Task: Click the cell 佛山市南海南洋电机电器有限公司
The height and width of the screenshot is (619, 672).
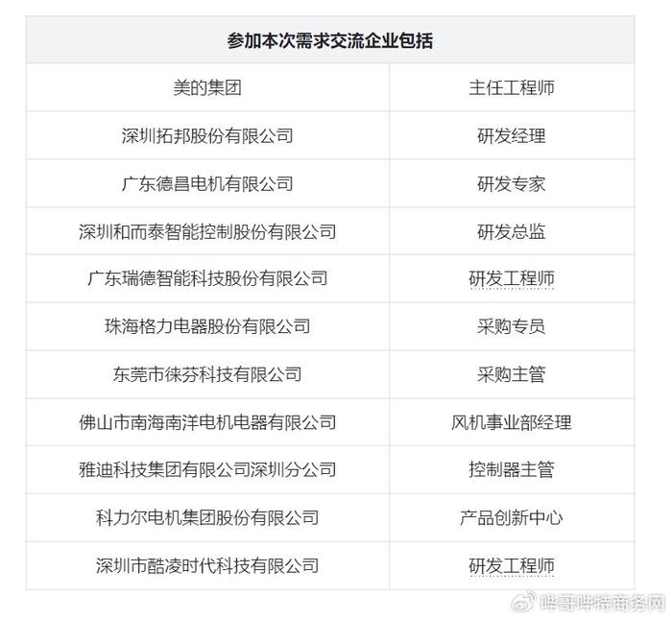Action: [207, 422]
